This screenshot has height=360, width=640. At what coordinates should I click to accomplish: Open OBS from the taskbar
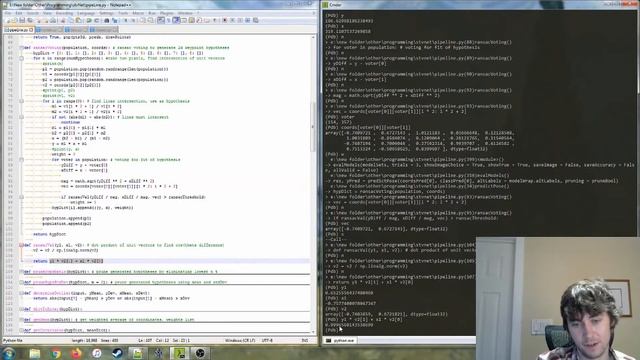pos(200,353)
